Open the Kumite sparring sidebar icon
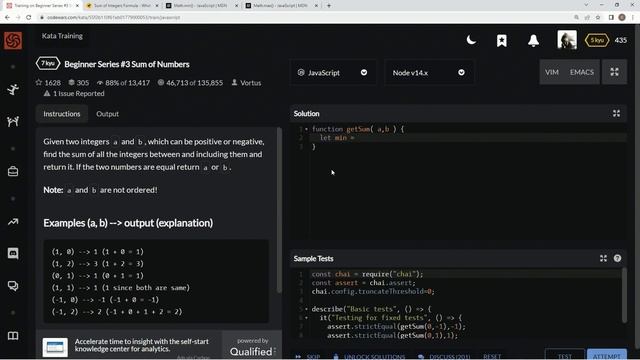 pos(13,121)
